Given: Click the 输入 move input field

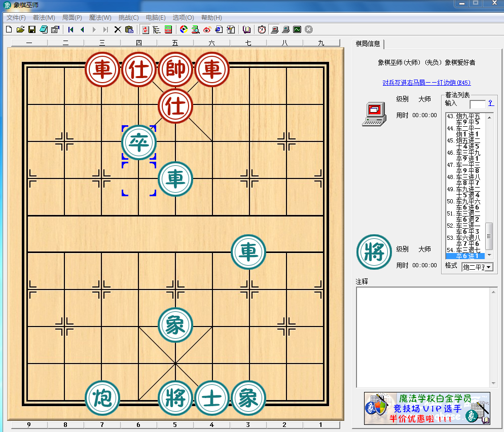Looking at the screenshot, I should tap(477, 104).
